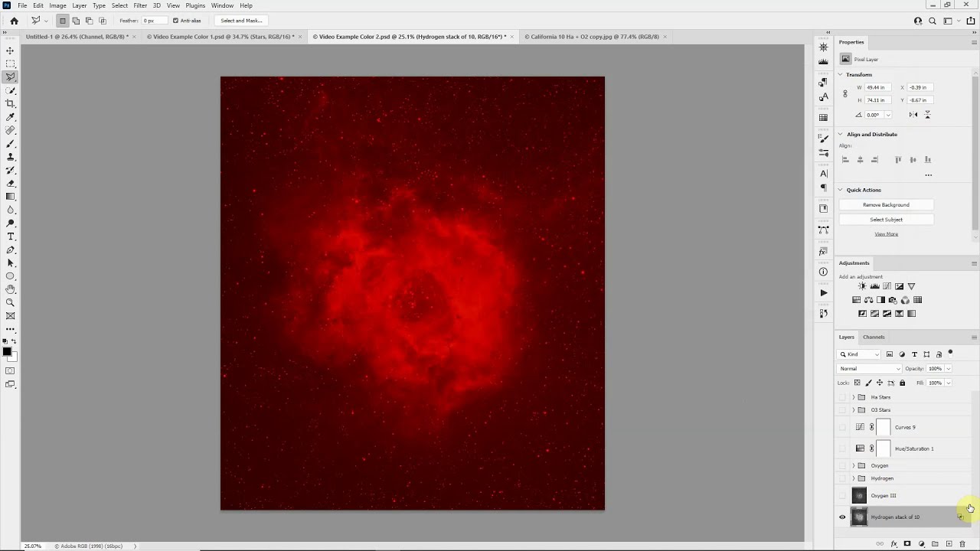Click the Remove Background button

point(886,205)
